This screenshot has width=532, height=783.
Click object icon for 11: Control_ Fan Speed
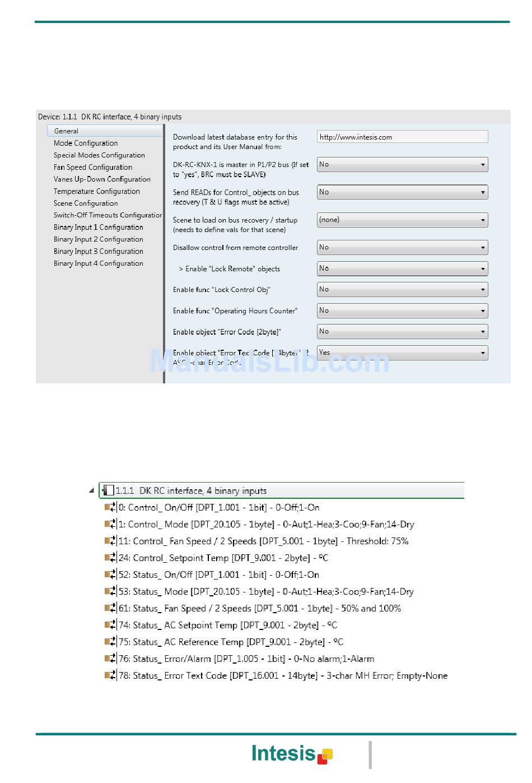(110, 541)
